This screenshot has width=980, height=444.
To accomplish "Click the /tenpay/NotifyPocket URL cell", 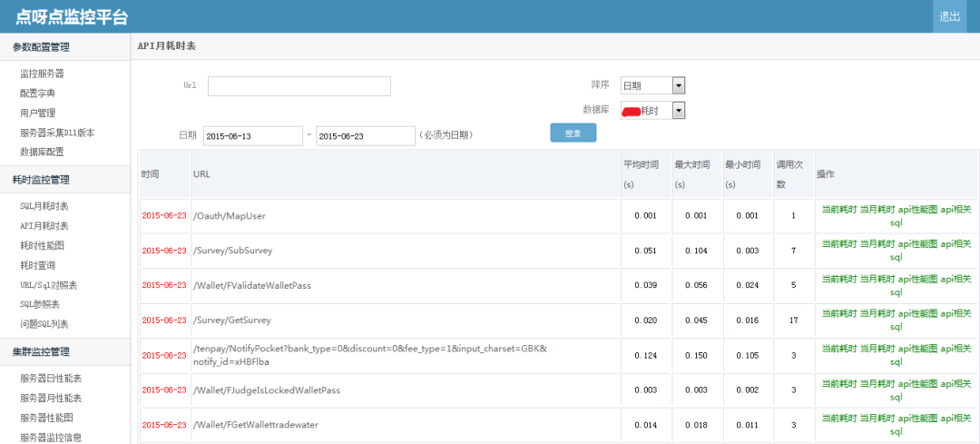I will 407,355.
